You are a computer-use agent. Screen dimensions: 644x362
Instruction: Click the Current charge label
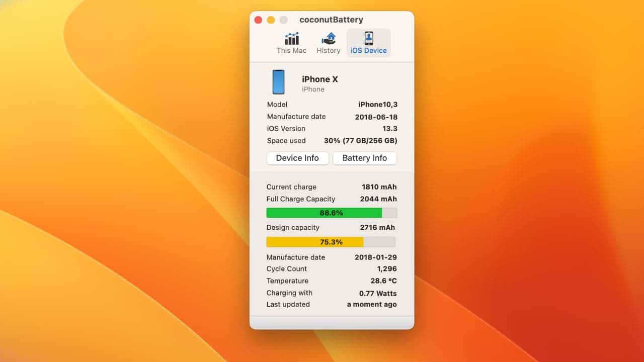[291, 187]
